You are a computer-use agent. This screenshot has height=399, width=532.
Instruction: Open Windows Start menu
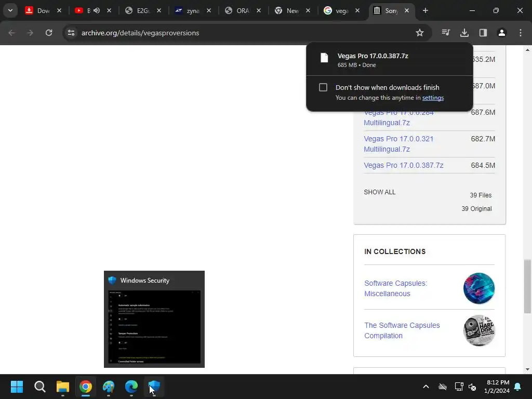[x=17, y=387]
